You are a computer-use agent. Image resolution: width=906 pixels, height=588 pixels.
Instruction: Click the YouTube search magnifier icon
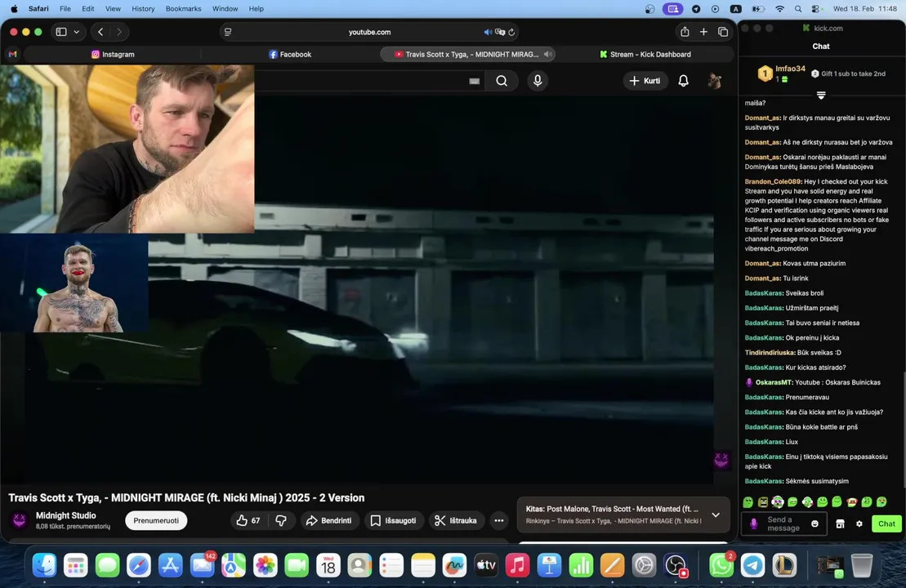click(502, 81)
